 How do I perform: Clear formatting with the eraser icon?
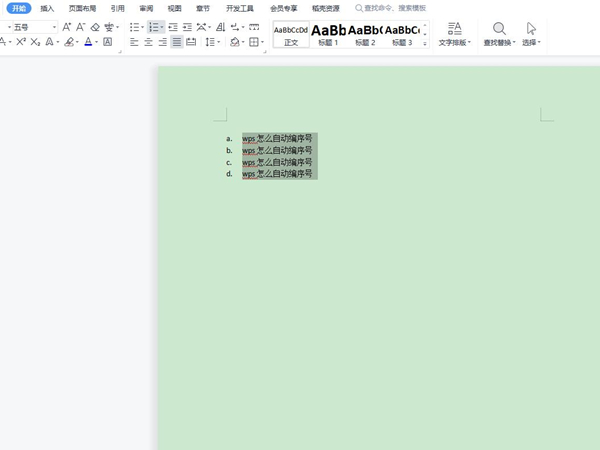tap(95, 27)
